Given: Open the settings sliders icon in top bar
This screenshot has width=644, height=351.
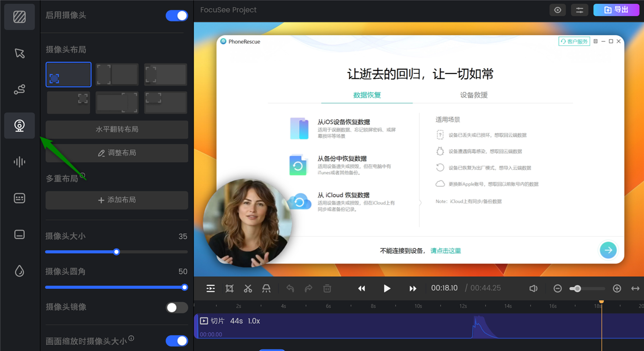Looking at the screenshot, I should point(579,10).
